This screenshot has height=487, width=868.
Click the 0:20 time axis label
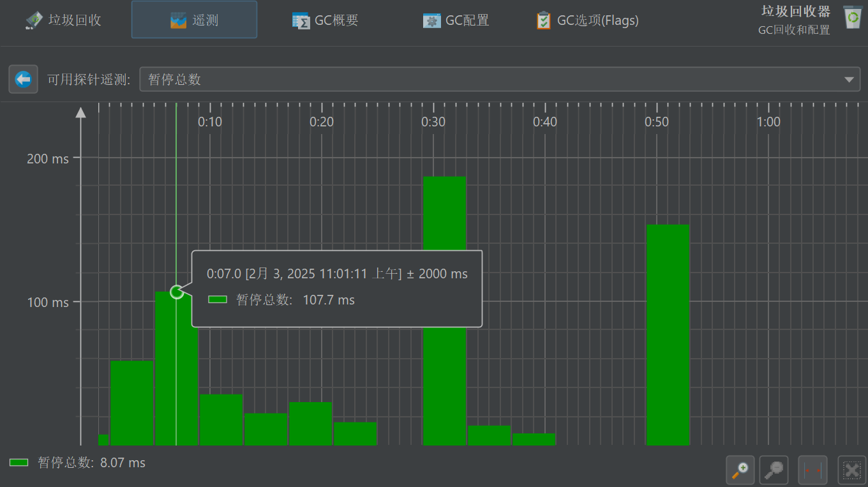click(322, 122)
